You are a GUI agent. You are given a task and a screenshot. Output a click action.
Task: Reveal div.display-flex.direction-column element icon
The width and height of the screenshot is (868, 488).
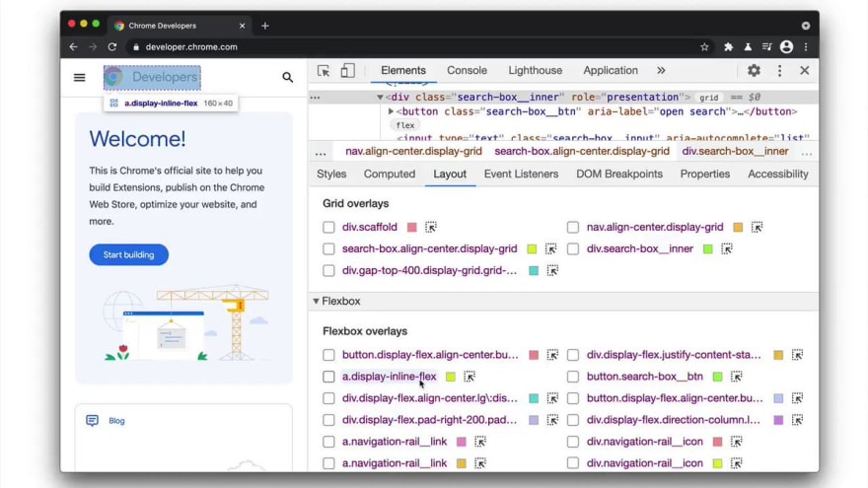(797, 420)
